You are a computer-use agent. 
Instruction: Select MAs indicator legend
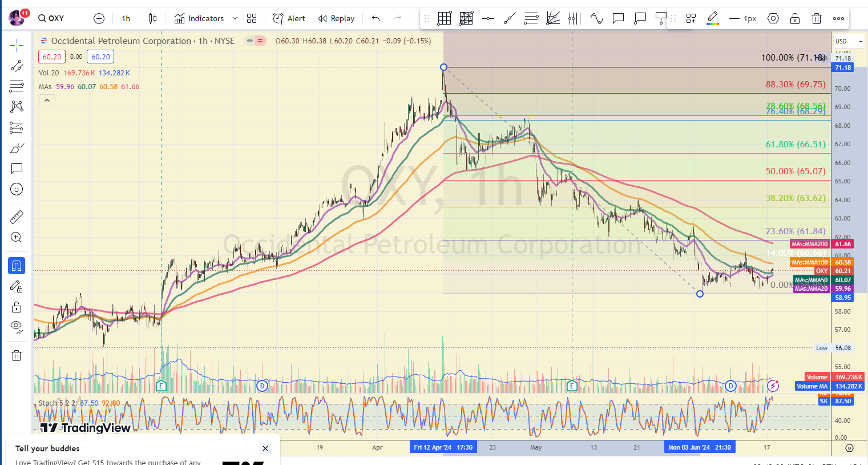[45, 86]
